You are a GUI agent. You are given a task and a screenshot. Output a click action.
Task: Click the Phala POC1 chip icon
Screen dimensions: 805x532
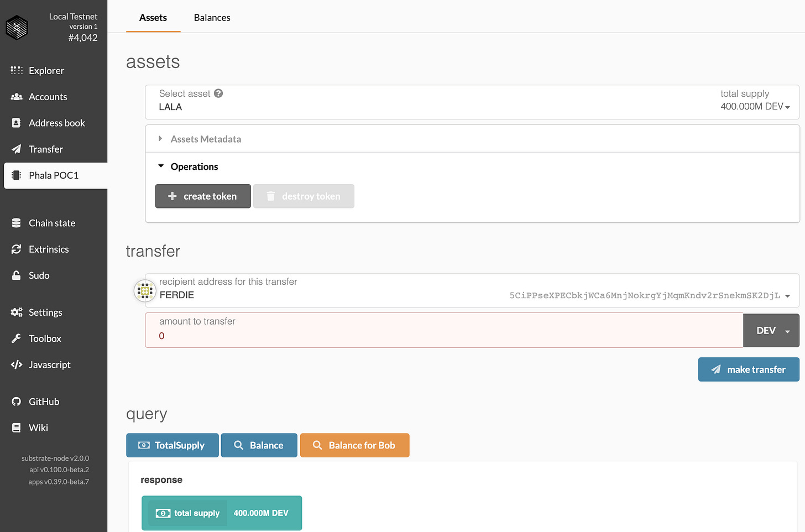tap(17, 175)
